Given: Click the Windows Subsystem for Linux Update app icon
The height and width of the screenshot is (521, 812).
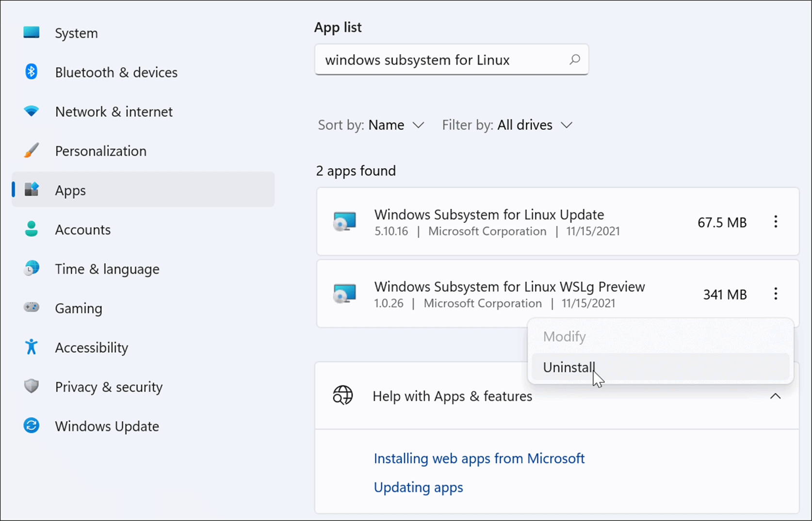Looking at the screenshot, I should coord(345,222).
